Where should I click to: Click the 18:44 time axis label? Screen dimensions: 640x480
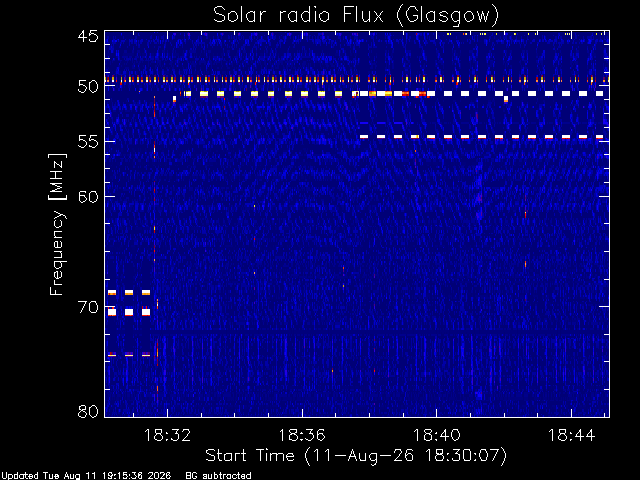coord(571,435)
